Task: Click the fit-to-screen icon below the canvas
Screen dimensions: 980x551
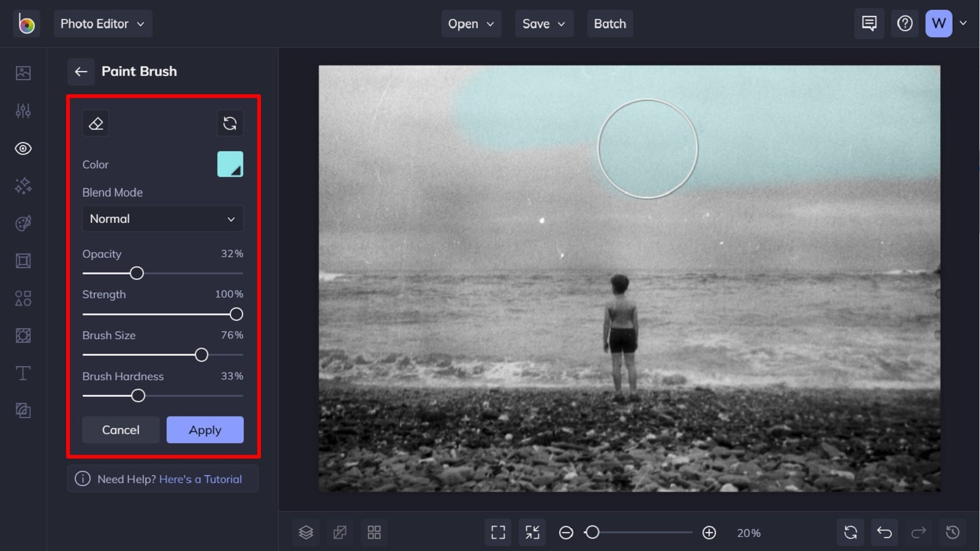Action: 532,532
